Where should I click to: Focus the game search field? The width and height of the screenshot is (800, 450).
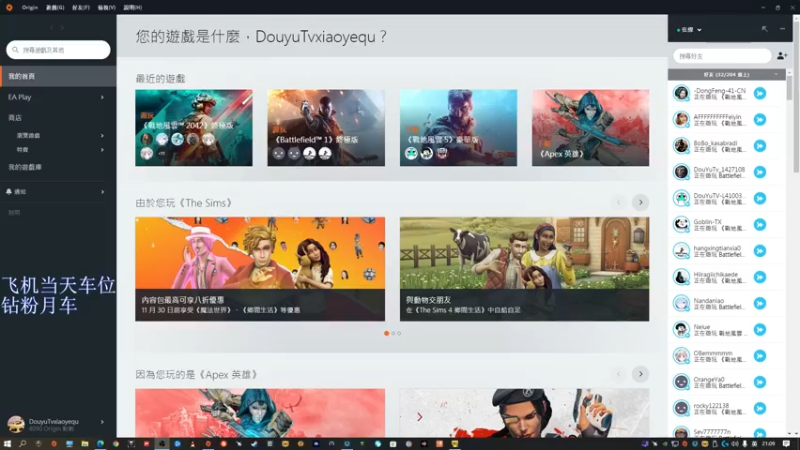point(58,50)
